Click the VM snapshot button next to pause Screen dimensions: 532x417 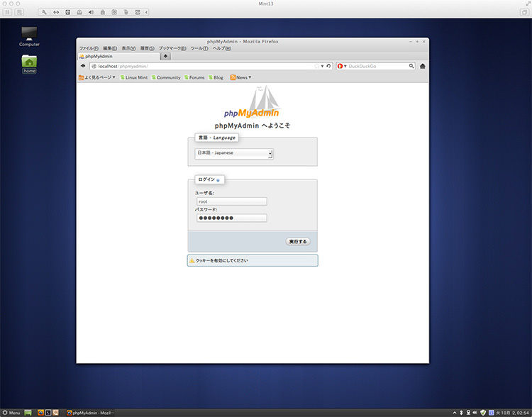20,12
